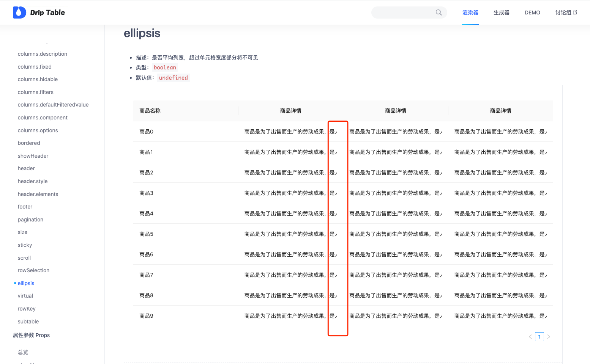Open scroll in sidebar
The width and height of the screenshot is (590, 364).
click(24, 258)
